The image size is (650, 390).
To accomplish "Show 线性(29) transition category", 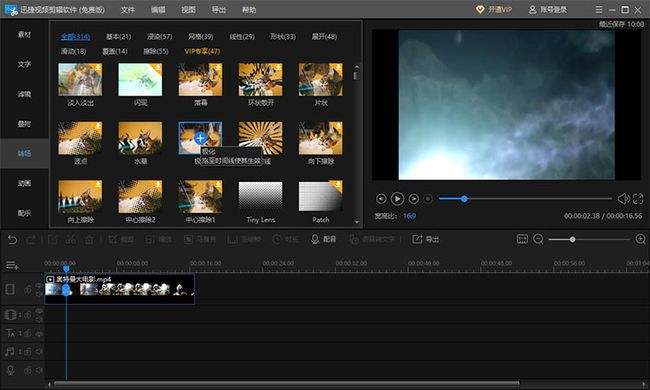I will 242,36.
